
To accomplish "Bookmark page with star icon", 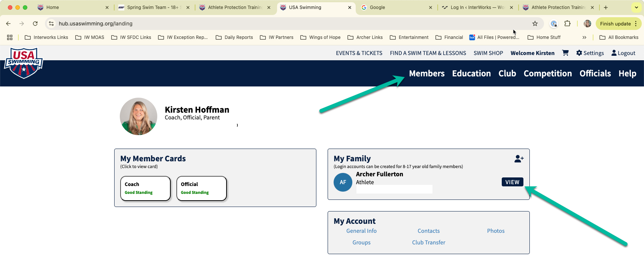I will [x=535, y=24].
